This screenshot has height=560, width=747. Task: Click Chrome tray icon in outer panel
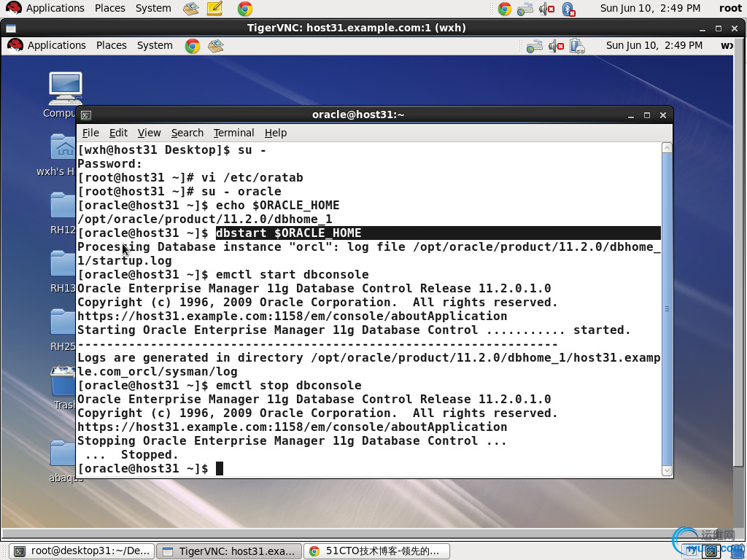pyautogui.click(x=505, y=9)
